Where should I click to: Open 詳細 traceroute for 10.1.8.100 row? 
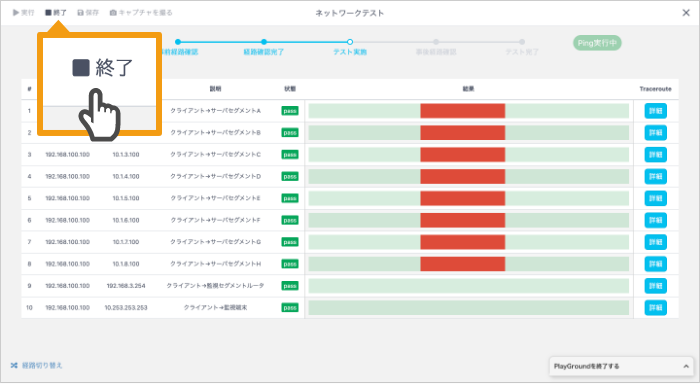pyautogui.click(x=655, y=264)
